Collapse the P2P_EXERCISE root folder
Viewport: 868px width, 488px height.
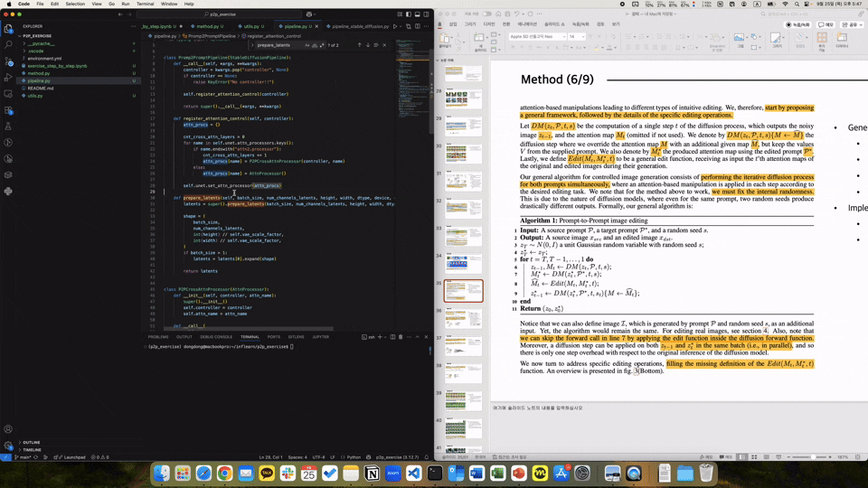point(36,36)
